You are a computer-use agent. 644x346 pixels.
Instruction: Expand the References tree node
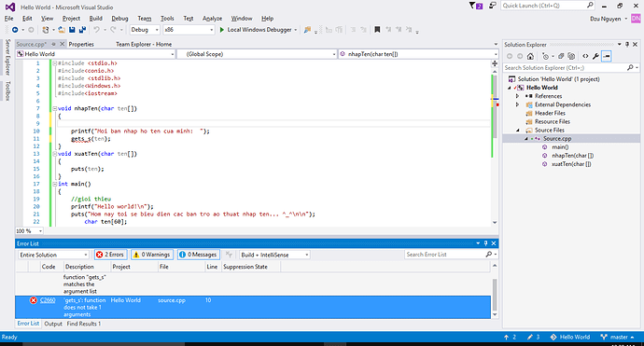point(517,96)
